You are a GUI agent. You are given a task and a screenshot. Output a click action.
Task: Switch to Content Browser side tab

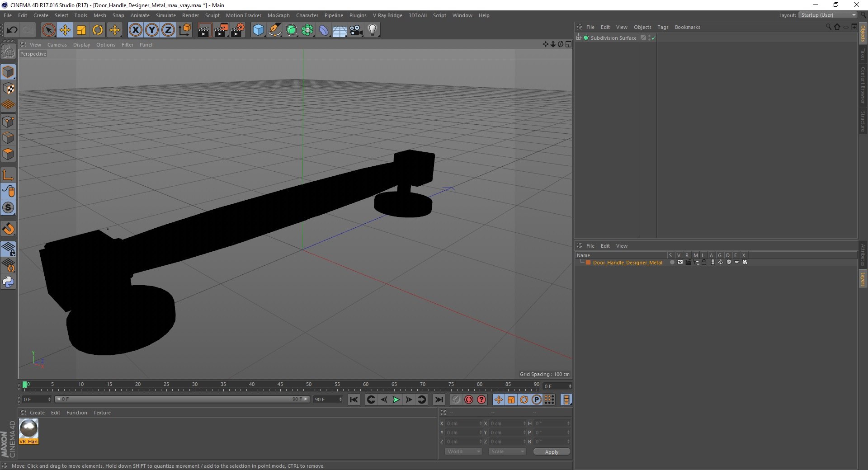pyautogui.click(x=863, y=85)
